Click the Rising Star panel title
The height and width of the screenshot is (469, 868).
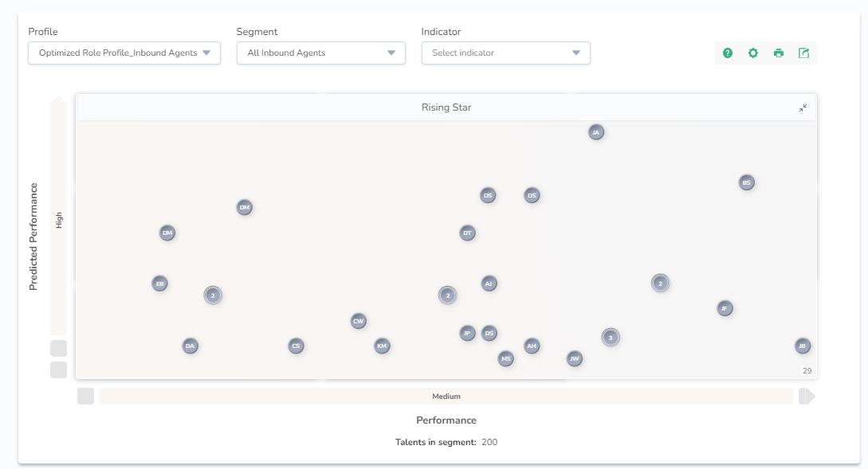446,107
